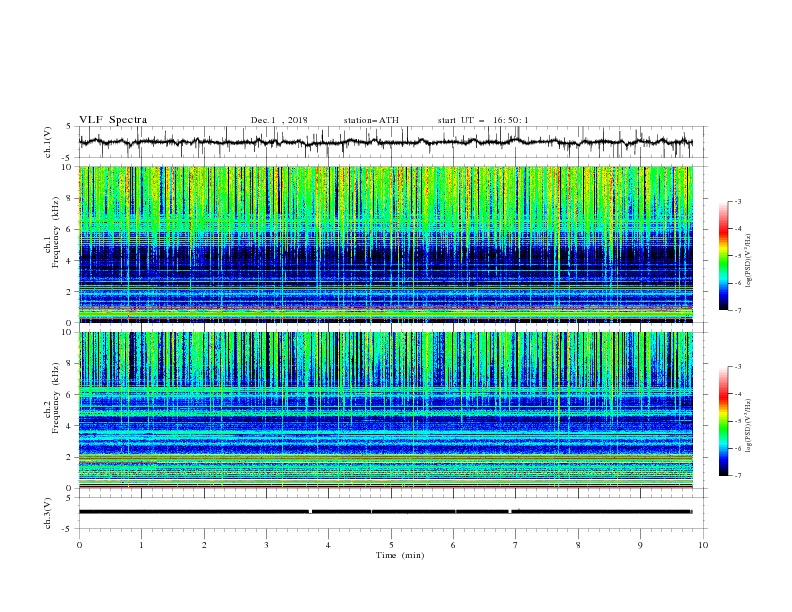This screenshot has height=612, width=792.
Task: Click the "6" kHz tick on ch.2 axis
Action: (69, 394)
